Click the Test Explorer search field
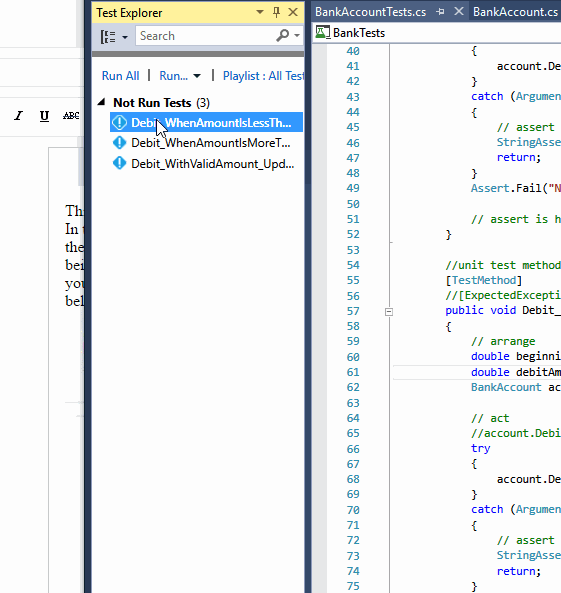Image resolution: width=561 pixels, height=593 pixels. click(205, 36)
